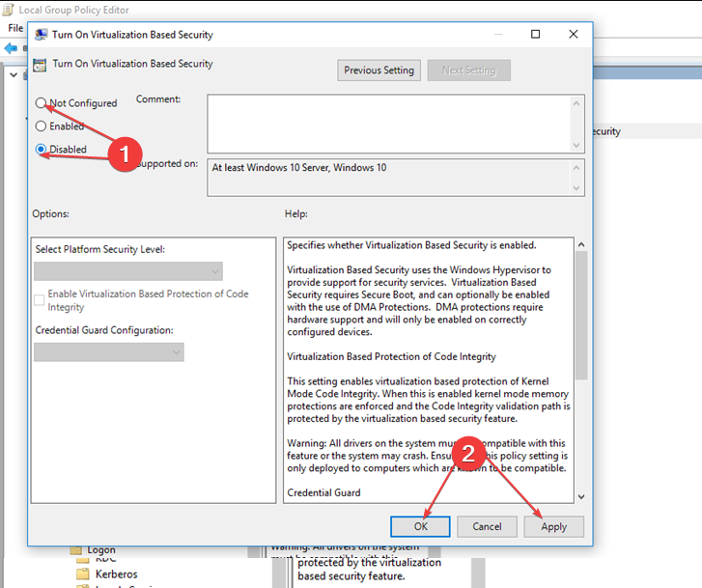Click inside the Comment text box
This screenshot has width=702, height=588.
coord(388,124)
